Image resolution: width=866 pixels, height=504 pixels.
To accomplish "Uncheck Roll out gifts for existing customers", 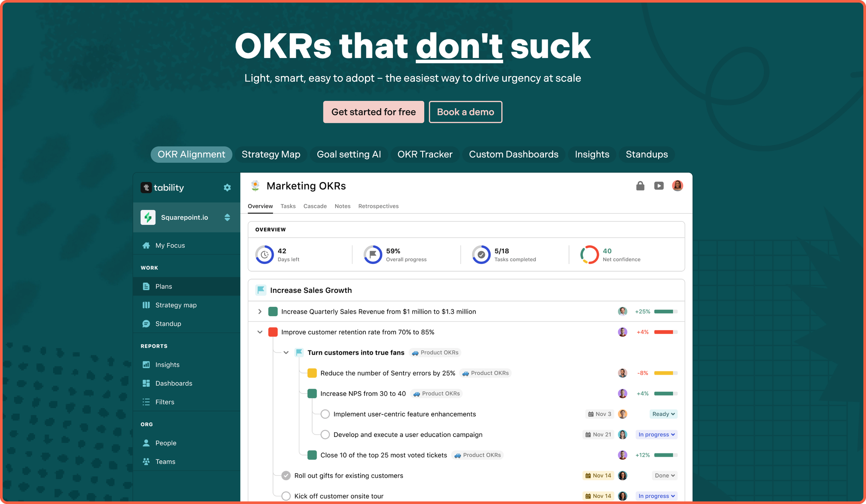I will [286, 475].
